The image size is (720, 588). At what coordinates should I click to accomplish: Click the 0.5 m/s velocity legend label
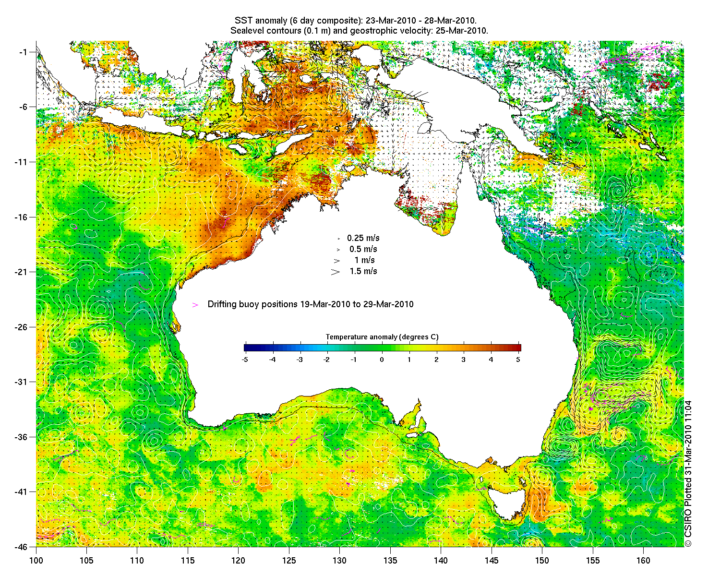tap(363, 249)
